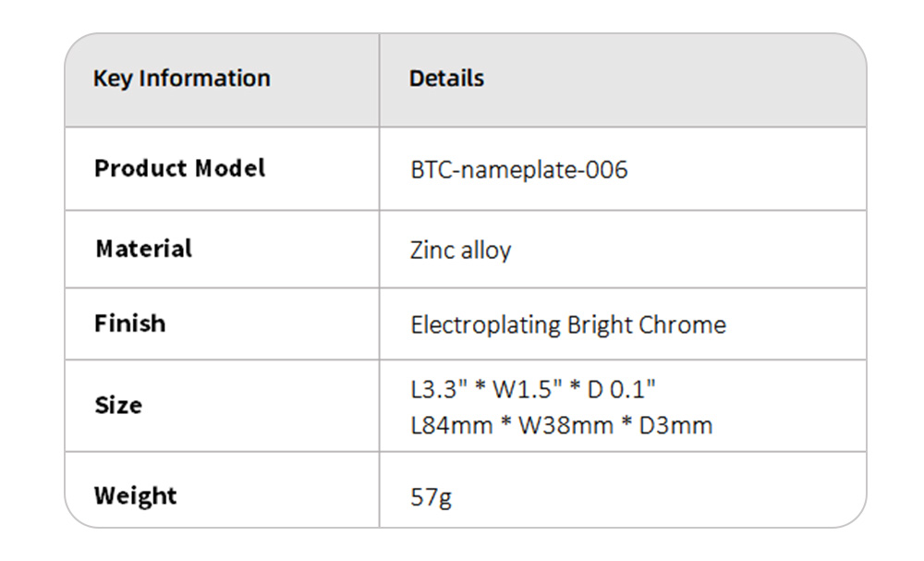Click the Details column header
The width and height of the screenshot is (924, 561).
446,79
